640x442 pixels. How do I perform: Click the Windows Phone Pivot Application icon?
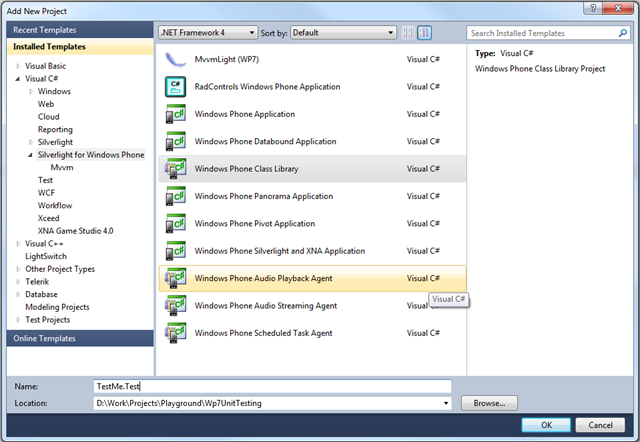[x=176, y=224]
